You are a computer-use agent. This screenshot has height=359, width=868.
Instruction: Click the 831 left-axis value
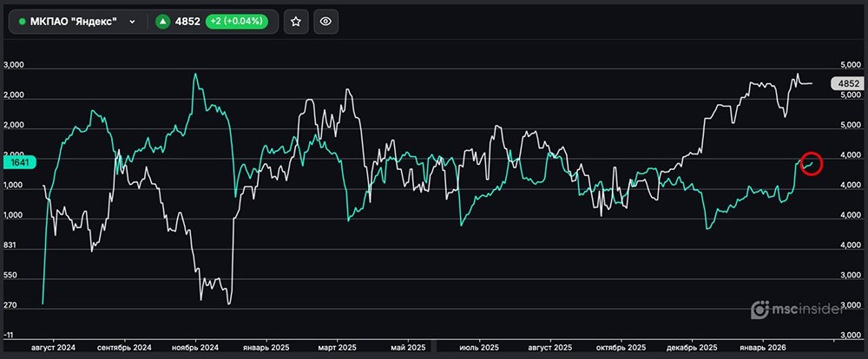point(10,245)
